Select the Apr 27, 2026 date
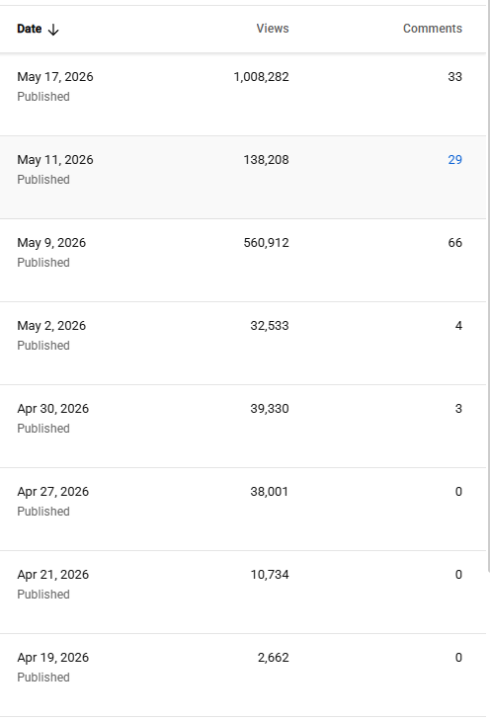 tap(53, 492)
